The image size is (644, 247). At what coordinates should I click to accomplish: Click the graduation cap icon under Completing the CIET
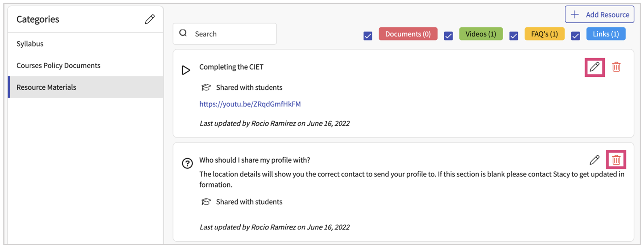pos(206,87)
